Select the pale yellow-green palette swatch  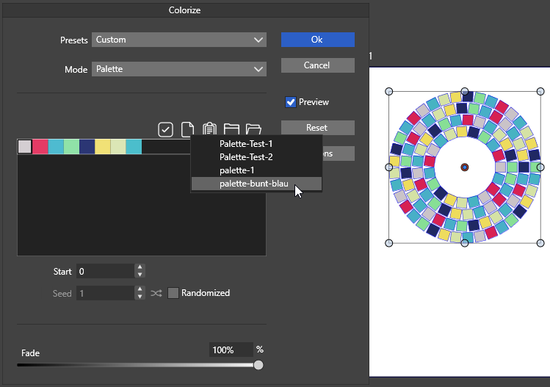tap(118, 147)
